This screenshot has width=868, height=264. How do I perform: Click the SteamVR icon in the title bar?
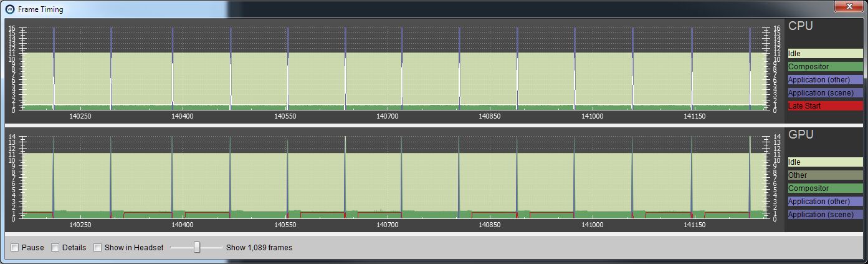coord(10,9)
